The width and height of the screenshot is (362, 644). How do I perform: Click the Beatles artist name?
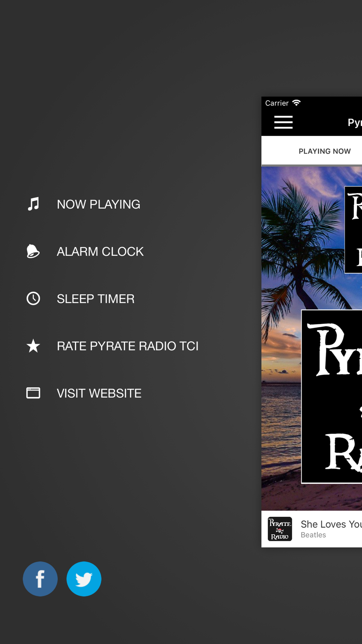coord(313,535)
